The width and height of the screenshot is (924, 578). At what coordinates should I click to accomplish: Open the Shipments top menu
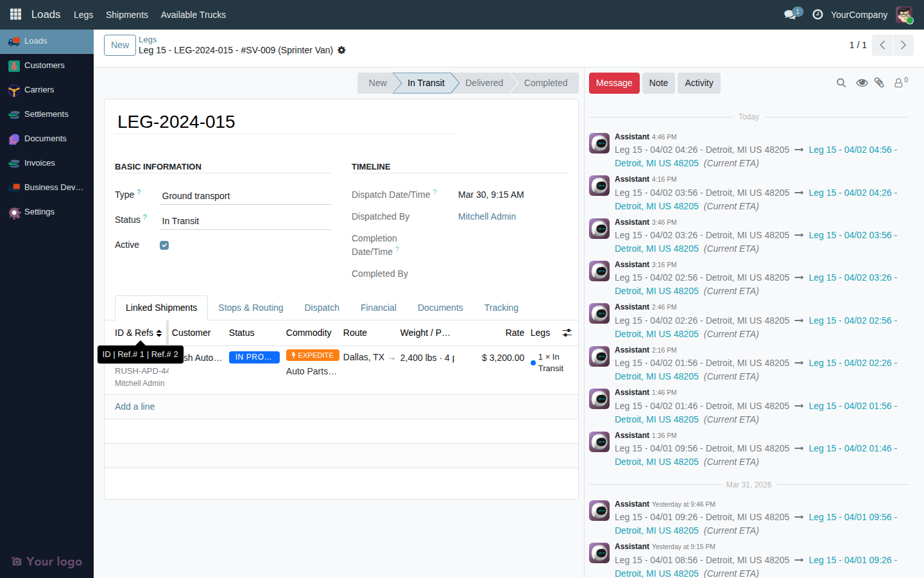[x=127, y=15]
